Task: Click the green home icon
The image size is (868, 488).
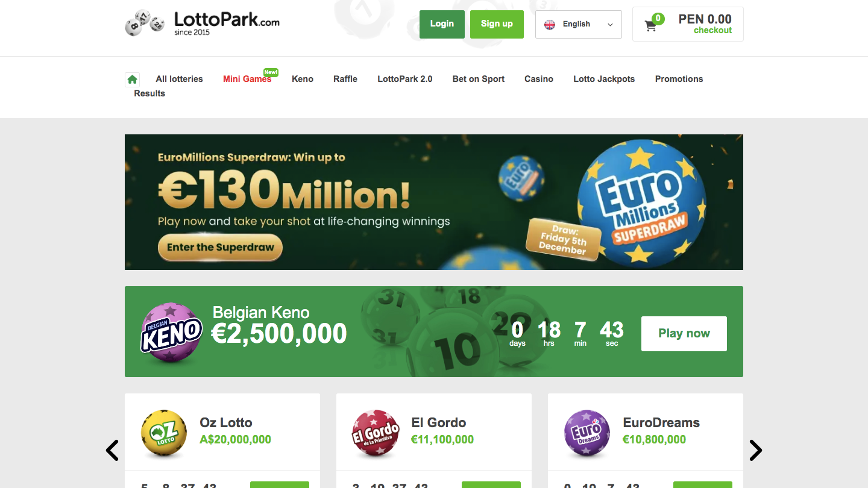Action: click(133, 80)
